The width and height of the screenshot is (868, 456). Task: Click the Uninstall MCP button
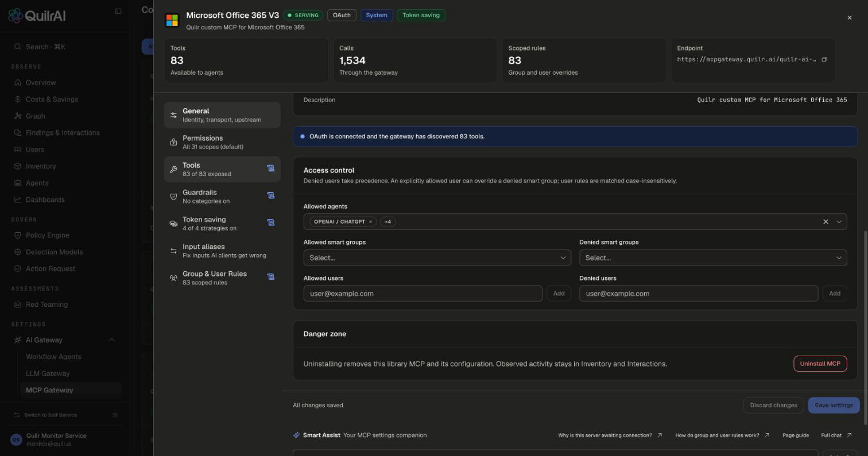click(820, 364)
